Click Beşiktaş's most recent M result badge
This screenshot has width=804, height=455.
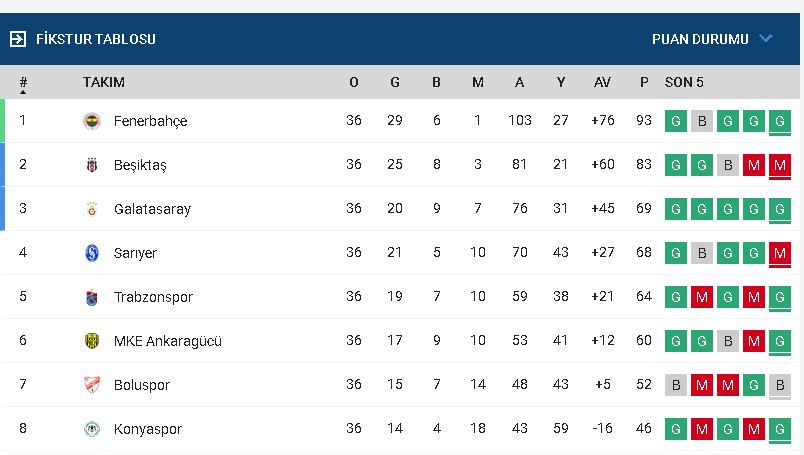[780, 165]
